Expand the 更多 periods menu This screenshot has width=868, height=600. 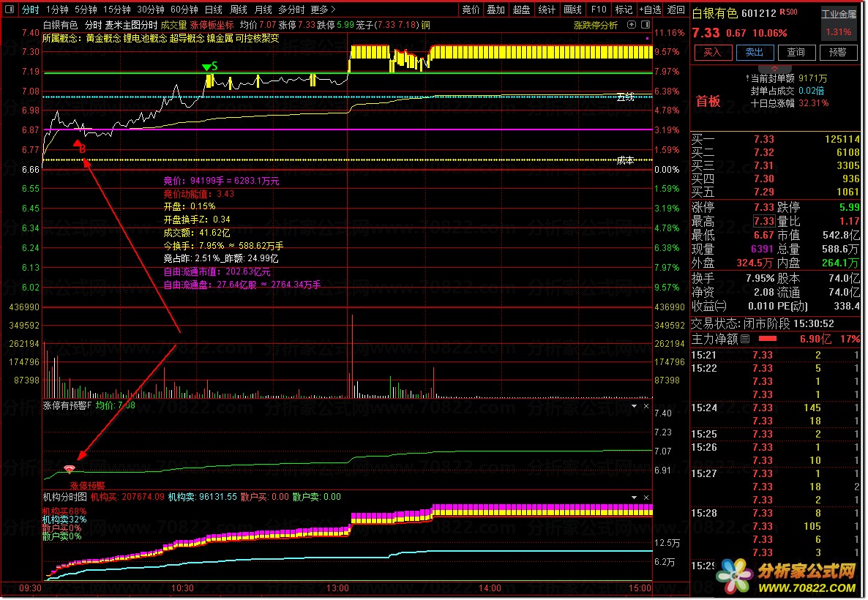tap(323, 10)
